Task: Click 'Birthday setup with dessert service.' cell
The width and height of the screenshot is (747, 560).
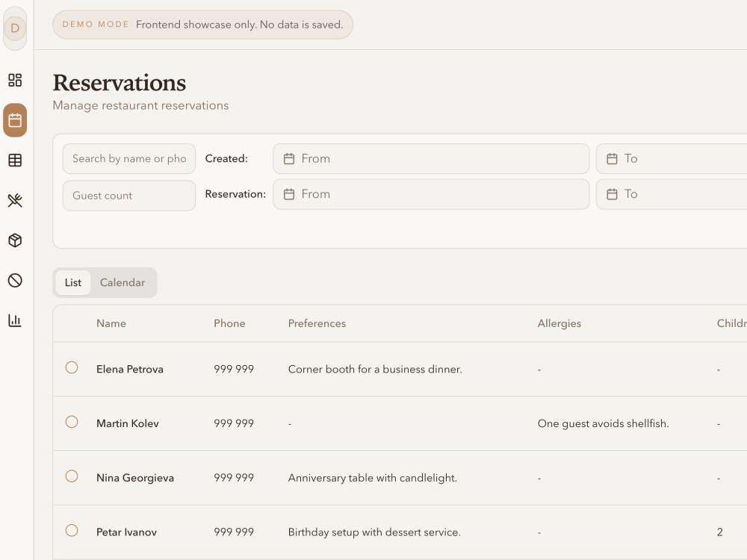Action: click(374, 532)
